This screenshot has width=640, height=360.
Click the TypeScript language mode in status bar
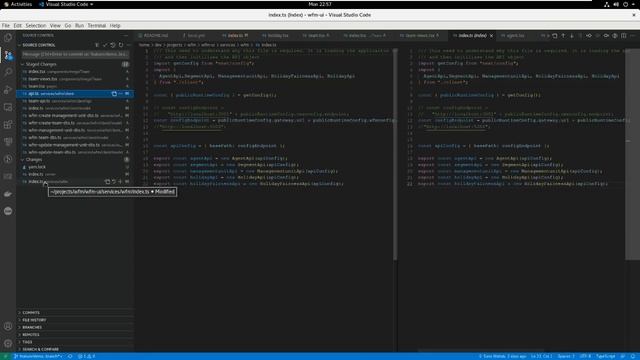coord(605,356)
